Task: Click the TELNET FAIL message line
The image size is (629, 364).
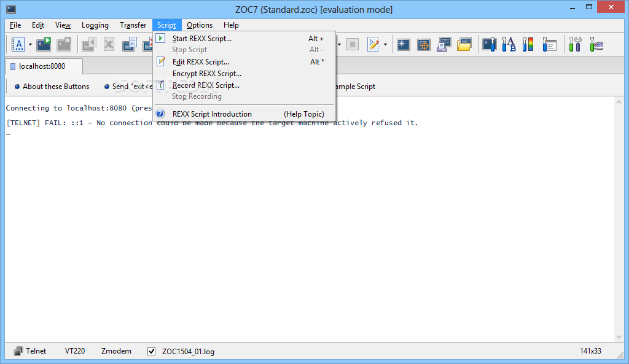Action: (x=212, y=123)
